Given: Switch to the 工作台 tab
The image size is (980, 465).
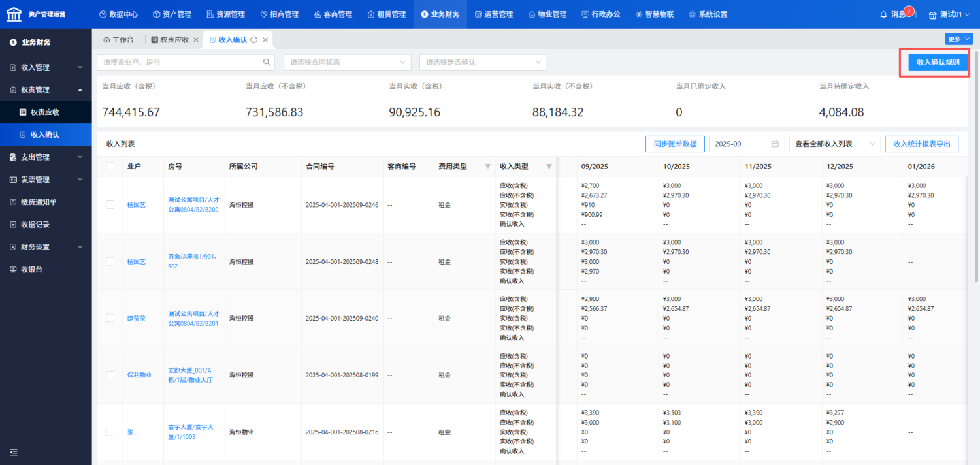Looking at the screenshot, I should pyautogui.click(x=118, y=40).
